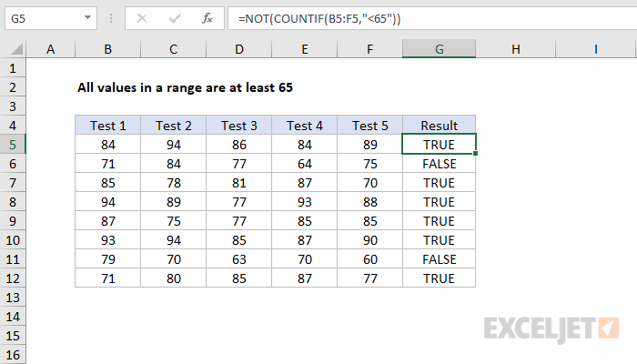Screen dimensions: 637x364
Task: Select row 5 header
Action: coord(13,145)
